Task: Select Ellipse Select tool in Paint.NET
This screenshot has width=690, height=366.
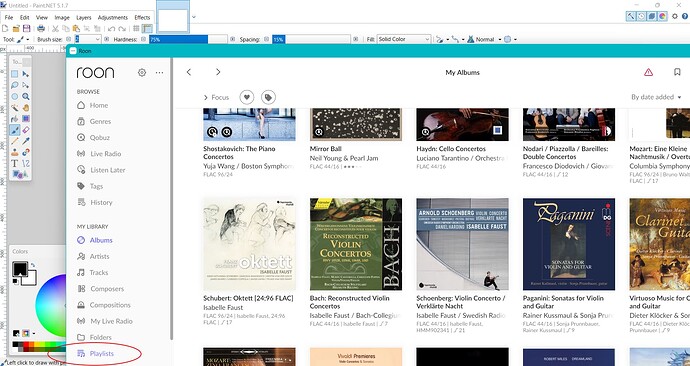Action: point(15,96)
